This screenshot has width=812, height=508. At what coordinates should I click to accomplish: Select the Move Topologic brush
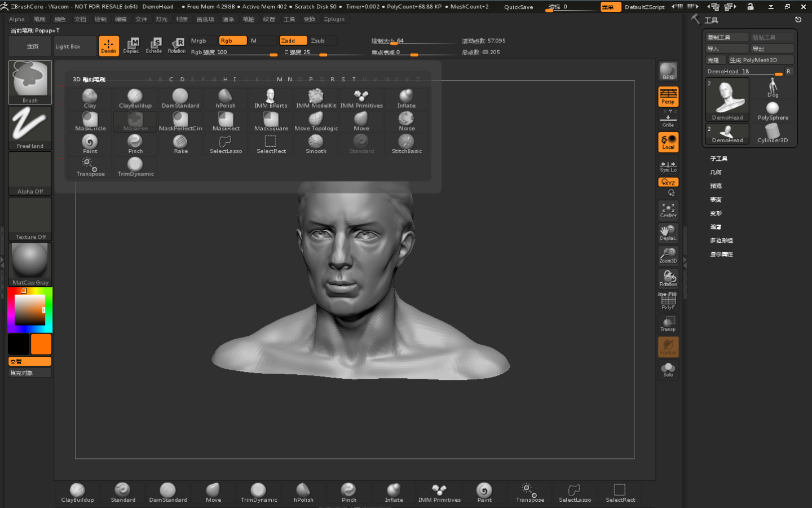point(316,121)
